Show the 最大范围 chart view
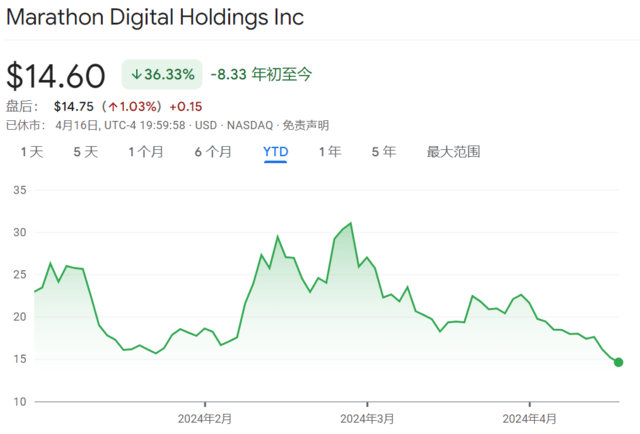 [453, 152]
